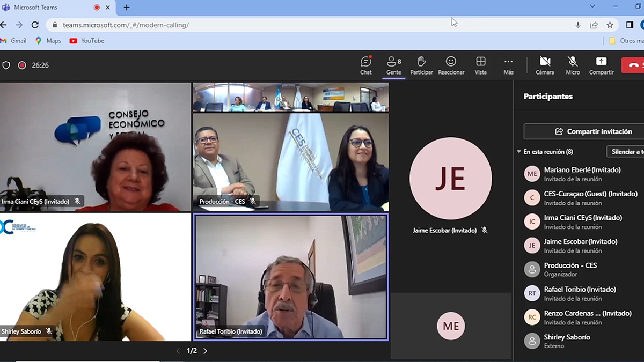Image resolution: width=644 pixels, height=362 pixels.
Task: Click the shield privacy icon
Action: coord(6,65)
